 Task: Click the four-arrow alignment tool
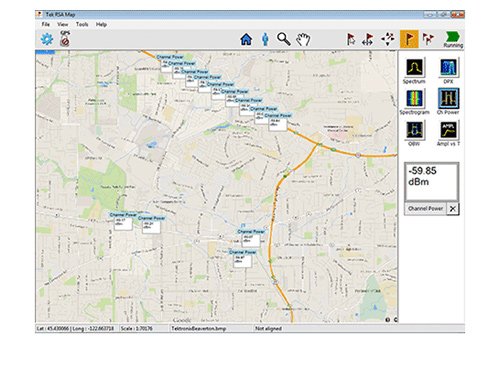388,39
